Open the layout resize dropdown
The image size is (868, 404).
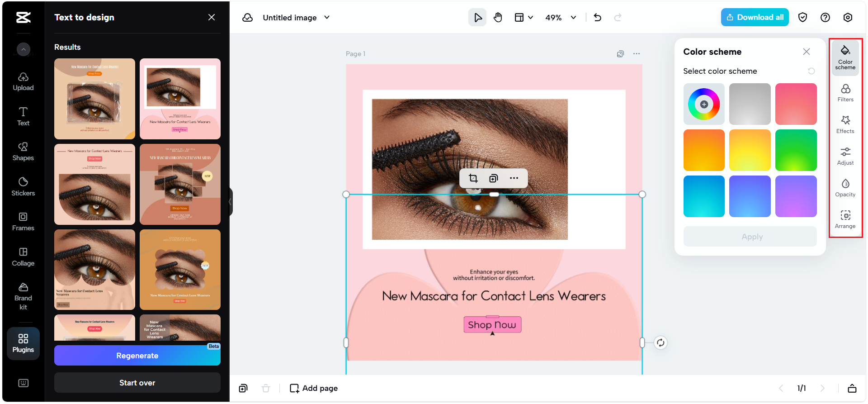524,18
